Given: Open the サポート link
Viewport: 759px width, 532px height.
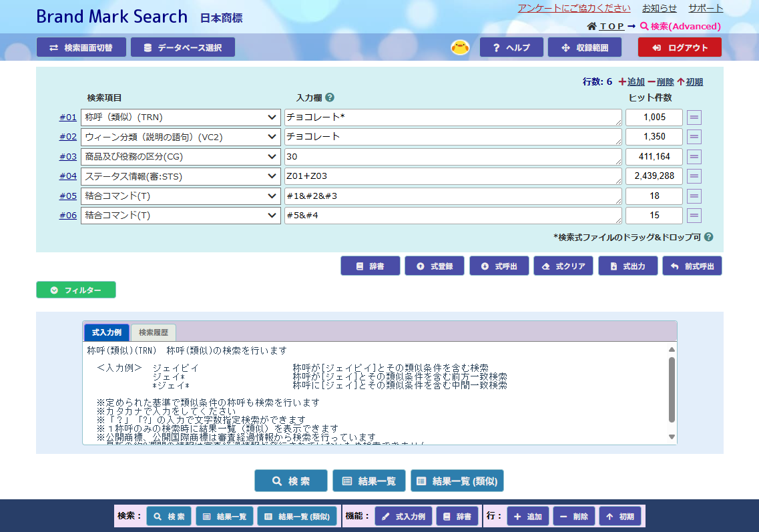Looking at the screenshot, I should click(x=706, y=8).
